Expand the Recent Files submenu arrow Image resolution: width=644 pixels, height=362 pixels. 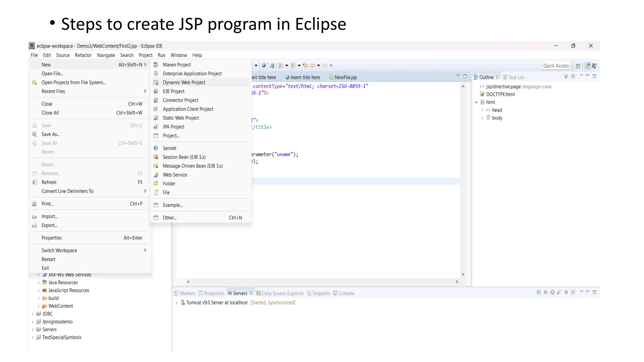[145, 91]
